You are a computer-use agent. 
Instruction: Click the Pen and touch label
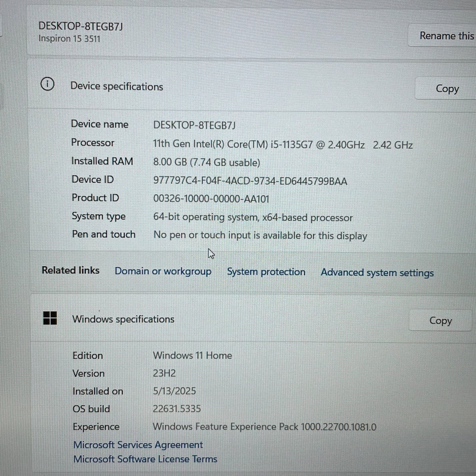[104, 234]
